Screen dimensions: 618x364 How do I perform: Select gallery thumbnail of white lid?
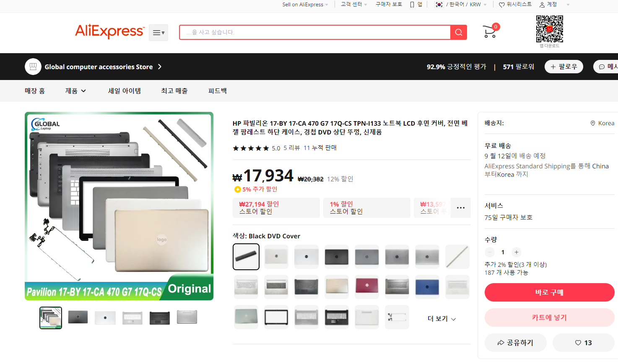105,318
